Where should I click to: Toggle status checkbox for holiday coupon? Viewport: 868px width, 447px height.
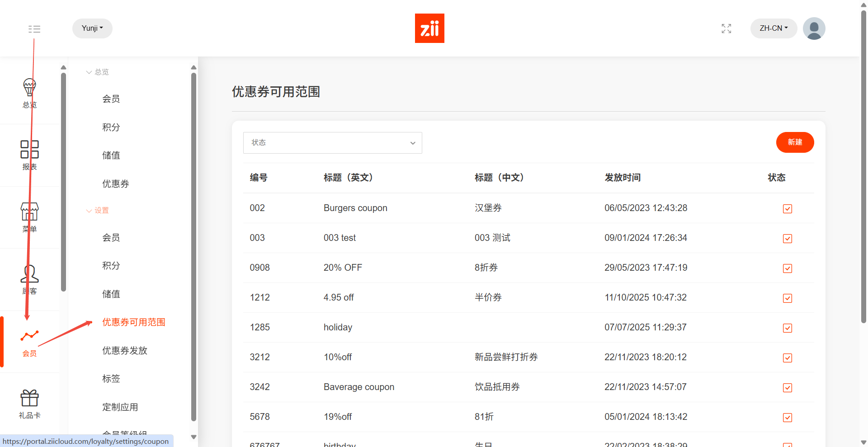pyautogui.click(x=787, y=328)
